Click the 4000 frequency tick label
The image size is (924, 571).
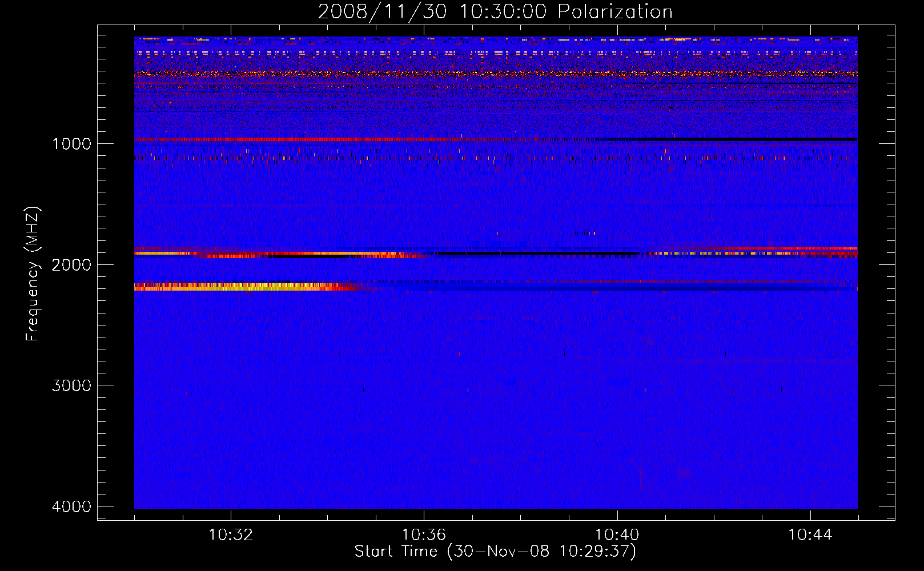[x=71, y=506]
